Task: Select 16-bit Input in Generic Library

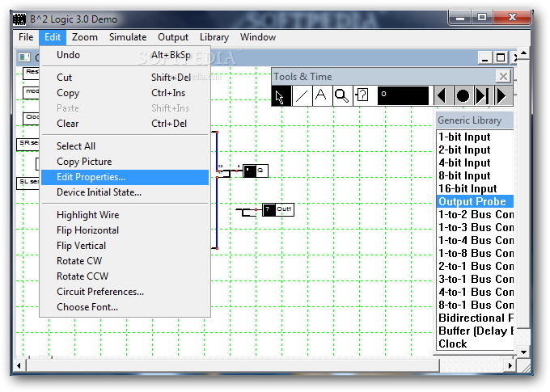Action: (x=476, y=188)
